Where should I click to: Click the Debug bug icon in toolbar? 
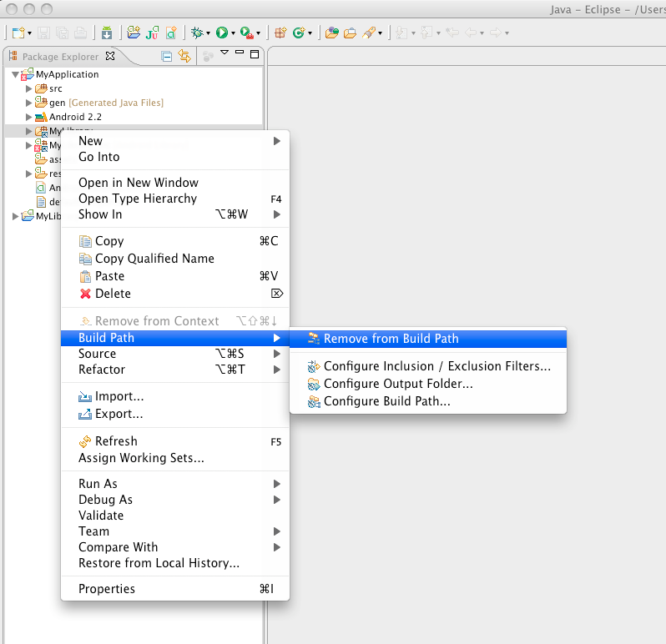[197, 33]
